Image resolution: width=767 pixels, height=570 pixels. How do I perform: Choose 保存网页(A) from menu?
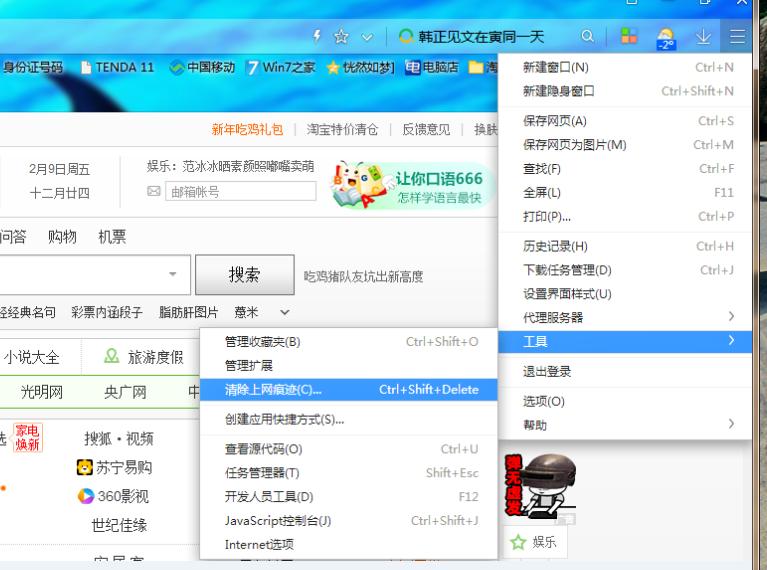[x=625, y=121]
